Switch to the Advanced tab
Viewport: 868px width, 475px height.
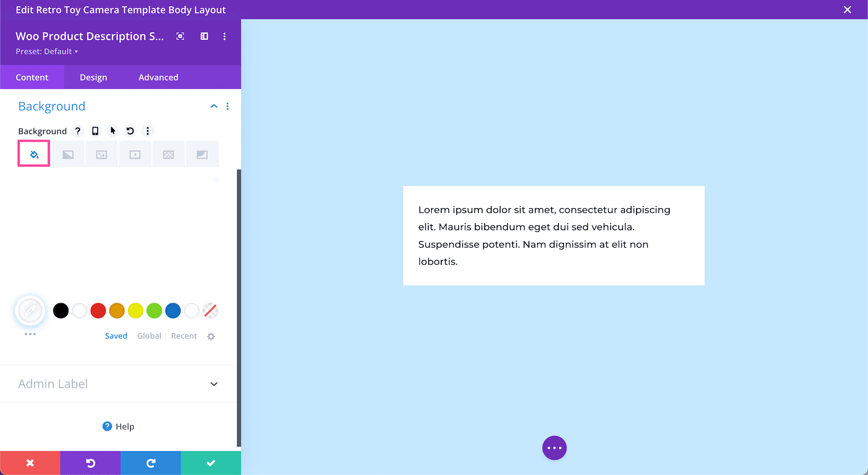point(158,77)
